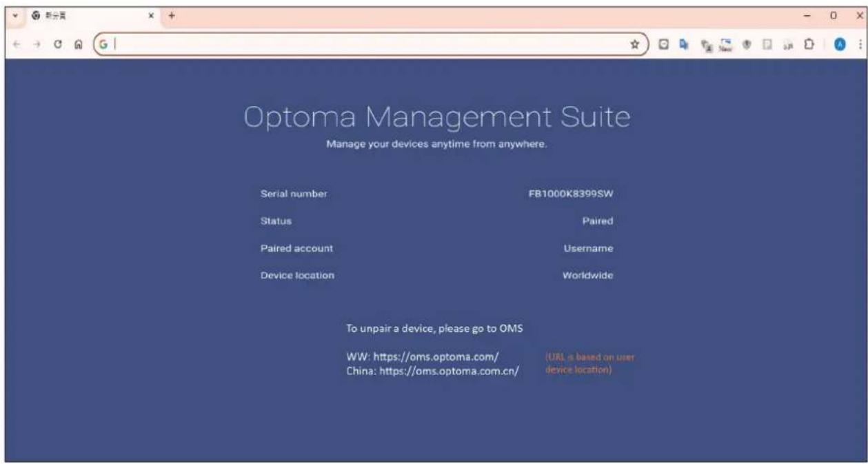The image size is (868, 464).
Task: Maximize the browser window
Action: click(834, 14)
